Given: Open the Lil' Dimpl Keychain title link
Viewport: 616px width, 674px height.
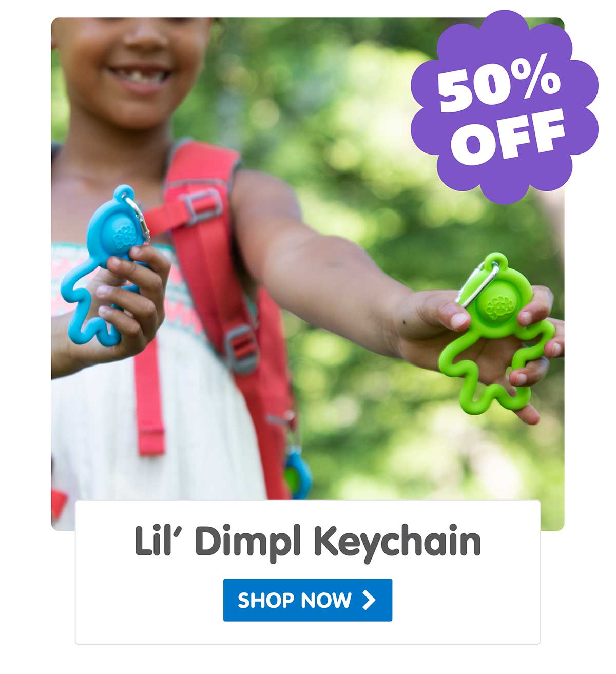Looking at the screenshot, I should pos(307,541).
